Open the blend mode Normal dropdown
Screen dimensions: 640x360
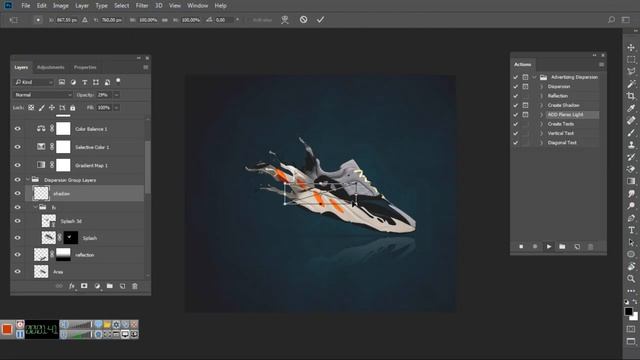[x=42, y=95]
